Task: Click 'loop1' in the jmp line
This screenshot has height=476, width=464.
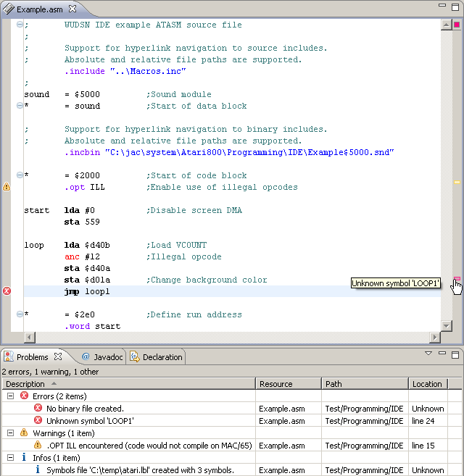Action: [97, 291]
